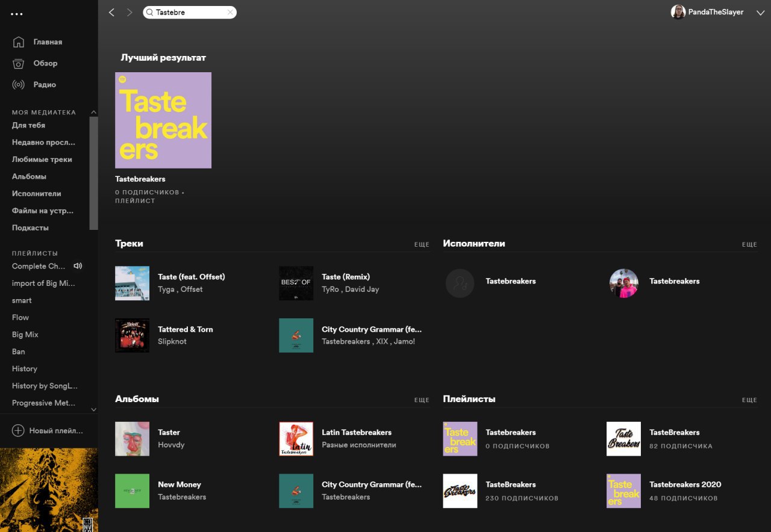This screenshot has width=771, height=532.
Task: Open the Tastebreakers artist with placeholder avatar
Action: pos(460,283)
